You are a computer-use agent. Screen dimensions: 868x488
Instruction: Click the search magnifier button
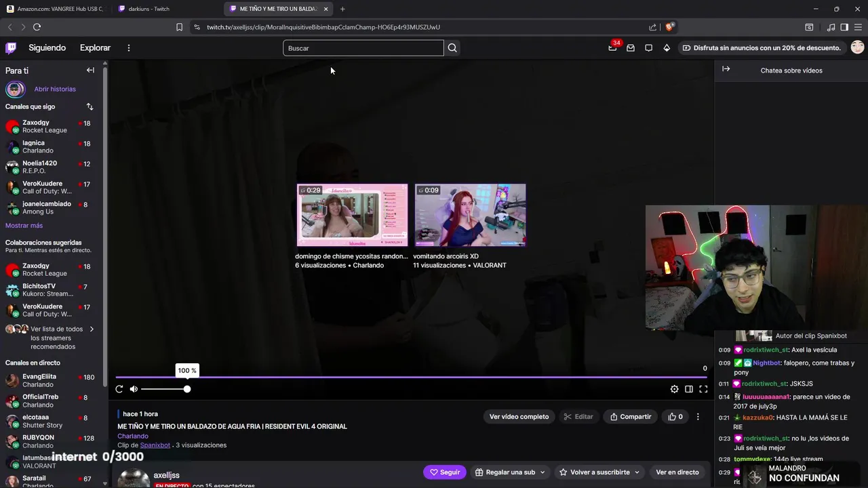[x=452, y=48]
